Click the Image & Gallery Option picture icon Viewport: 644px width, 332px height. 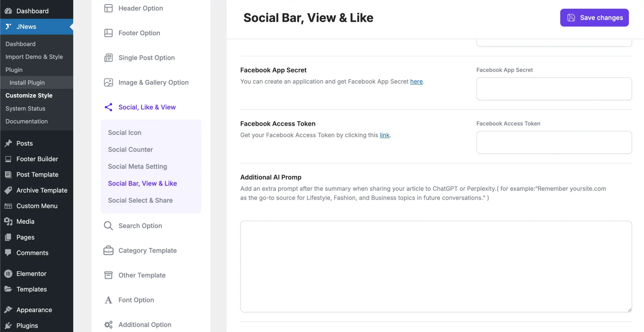coord(108,82)
